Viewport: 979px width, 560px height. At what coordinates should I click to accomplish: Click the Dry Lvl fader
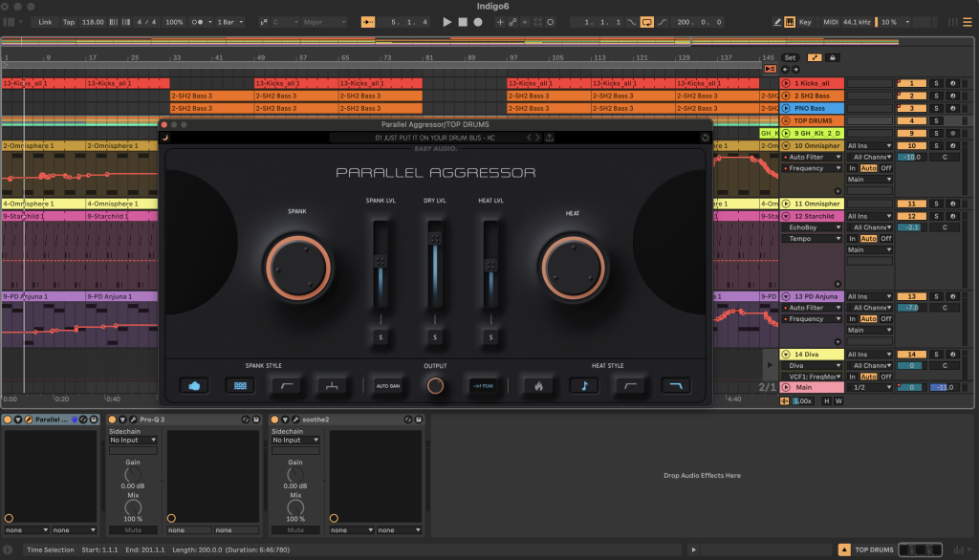[435, 239]
